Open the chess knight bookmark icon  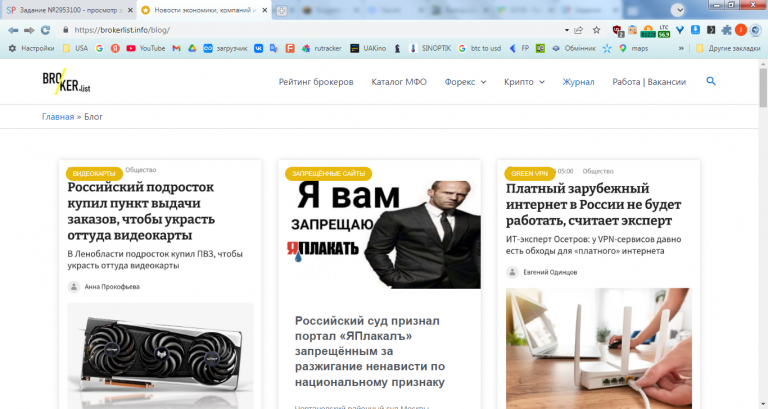pyautogui.click(x=398, y=48)
